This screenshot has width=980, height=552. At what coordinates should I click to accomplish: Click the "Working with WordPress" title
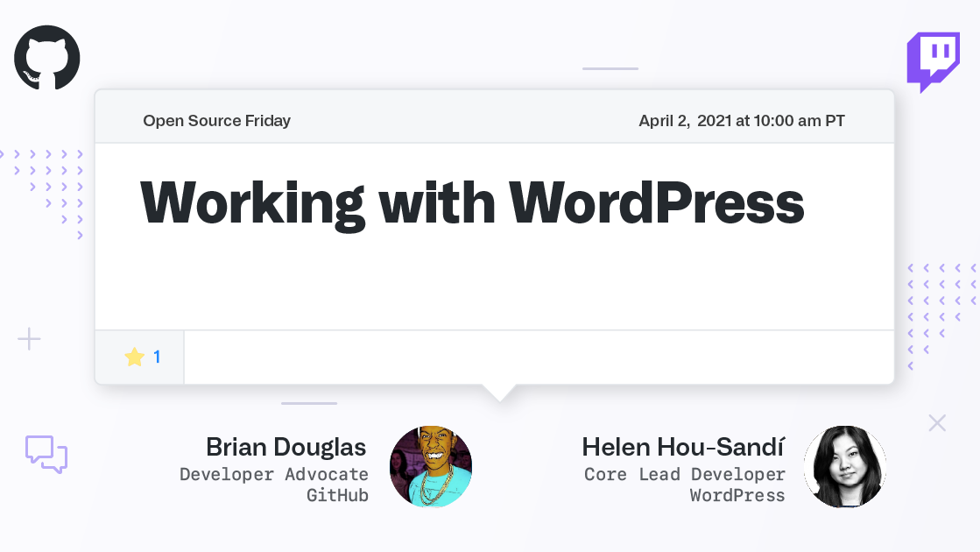click(472, 202)
